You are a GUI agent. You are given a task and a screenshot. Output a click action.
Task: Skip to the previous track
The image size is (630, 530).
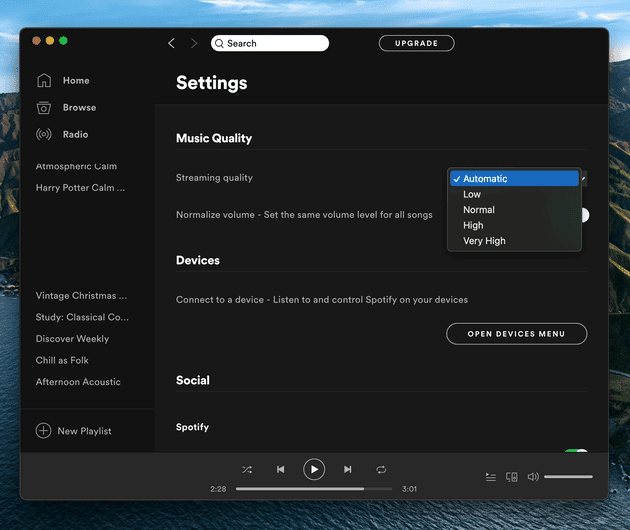[280, 469]
